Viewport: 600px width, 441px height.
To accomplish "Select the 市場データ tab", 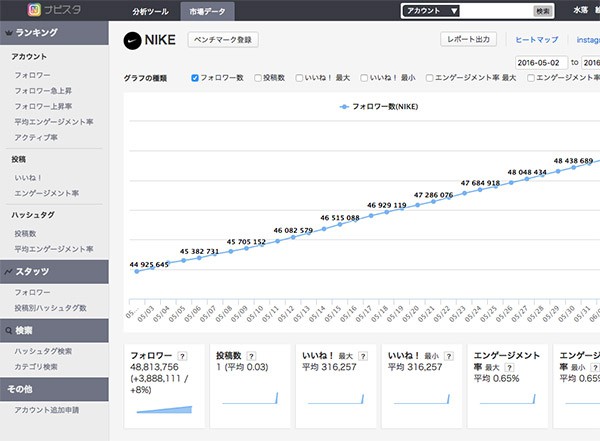I will (207, 10).
